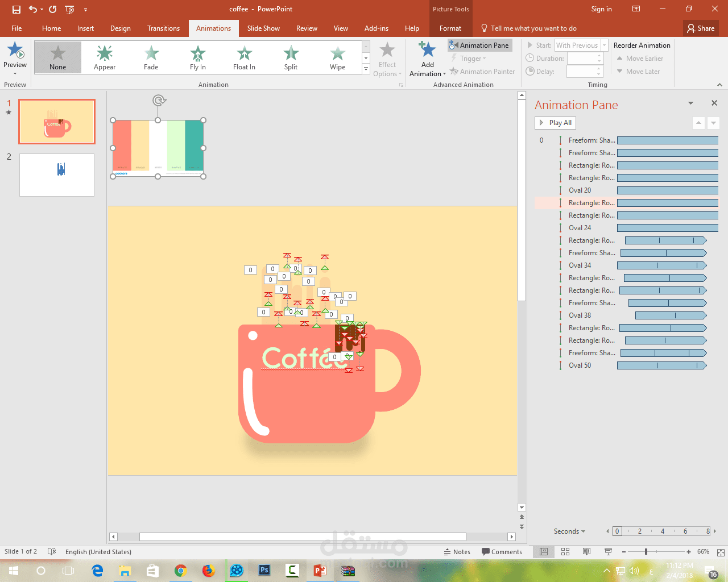The image size is (728, 582).
Task: Select slide 1 thumbnail
Action: 57,122
